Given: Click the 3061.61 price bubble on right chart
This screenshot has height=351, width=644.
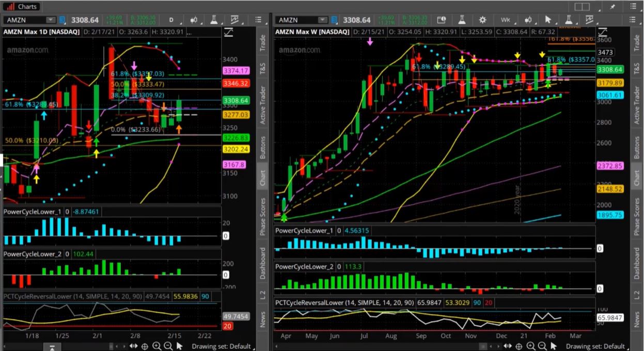Looking at the screenshot, I should coord(610,95).
